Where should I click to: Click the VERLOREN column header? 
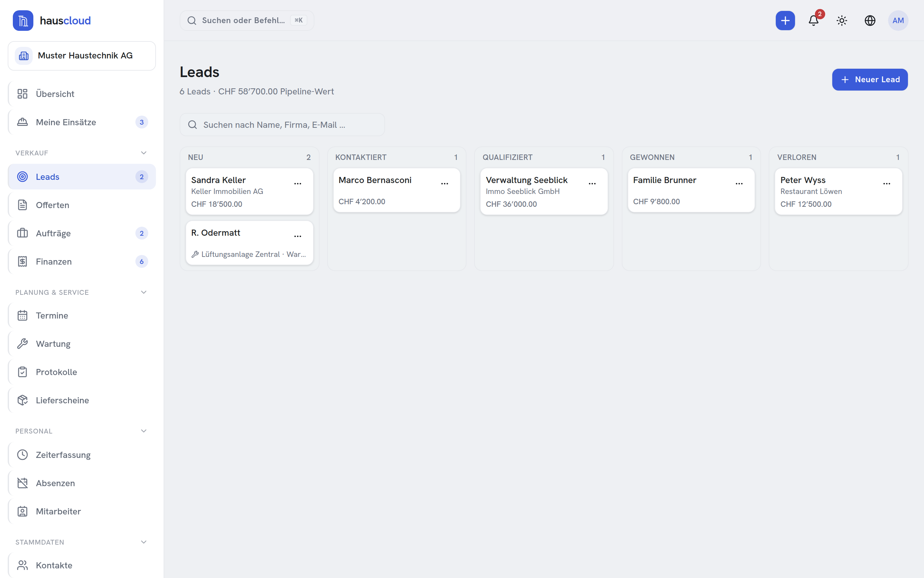click(x=797, y=157)
